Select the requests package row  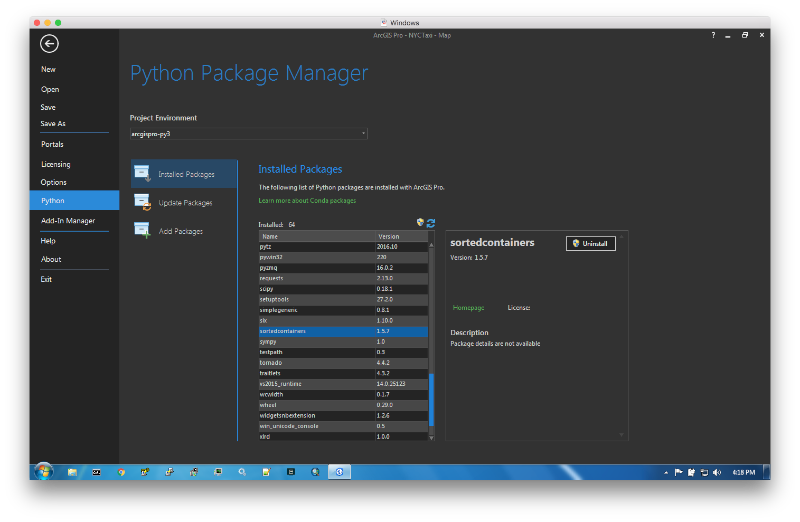[343, 278]
